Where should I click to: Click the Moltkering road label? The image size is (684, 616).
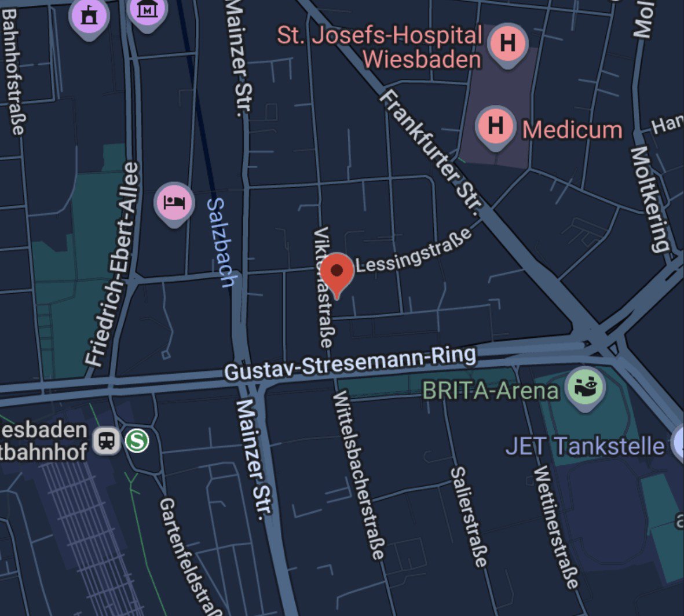(x=650, y=199)
